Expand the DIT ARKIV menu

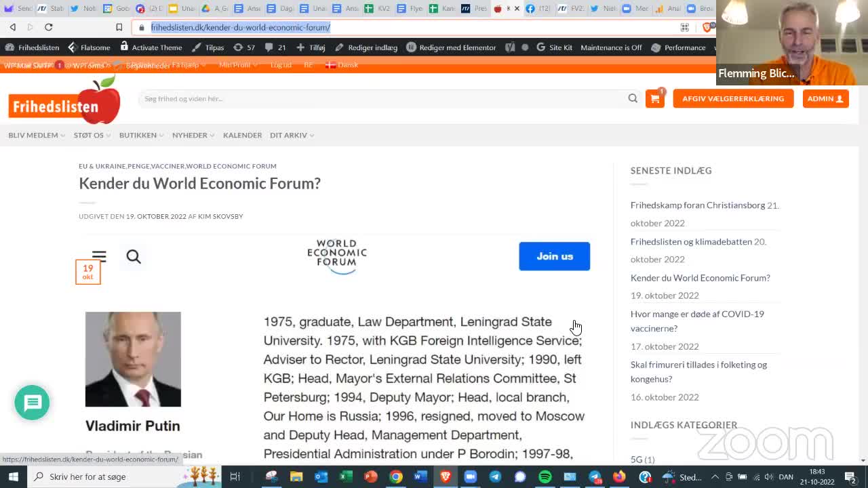coord(292,135)
